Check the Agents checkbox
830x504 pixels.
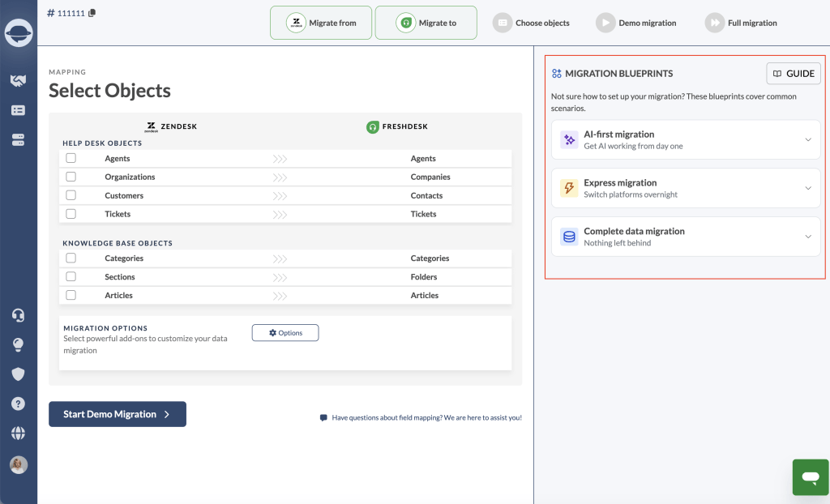point(71,158)
